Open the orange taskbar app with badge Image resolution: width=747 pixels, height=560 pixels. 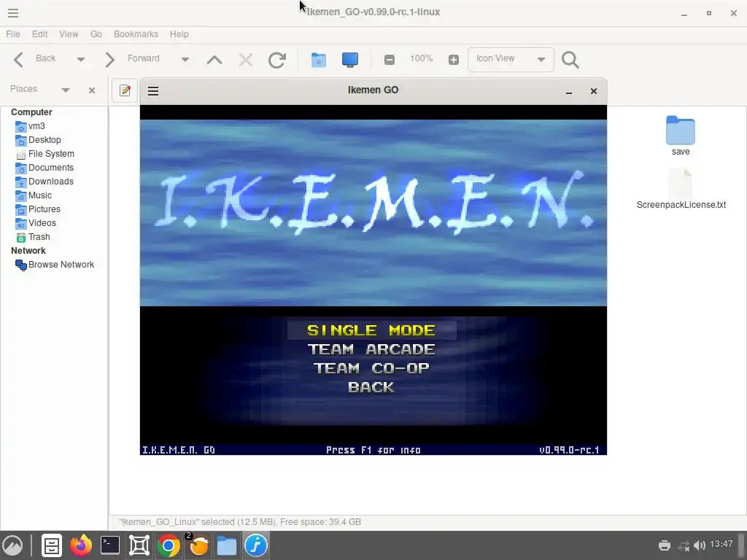click(198, 545)
